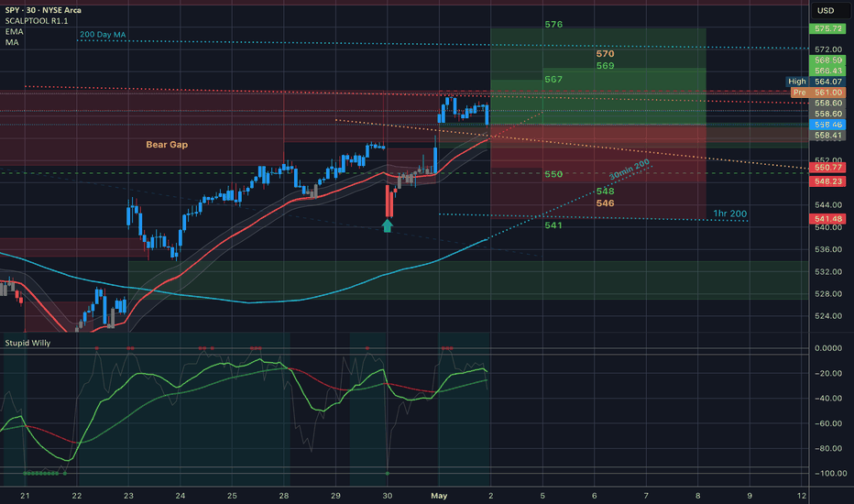Click date 9 on the time axis

[750, 496]
